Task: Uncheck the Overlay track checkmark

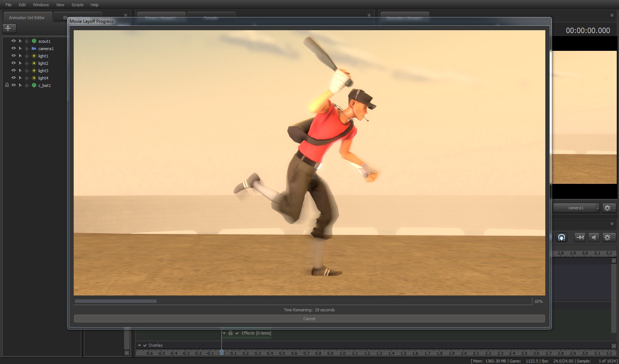Action: pyautogui.click(x=145, y=346)
